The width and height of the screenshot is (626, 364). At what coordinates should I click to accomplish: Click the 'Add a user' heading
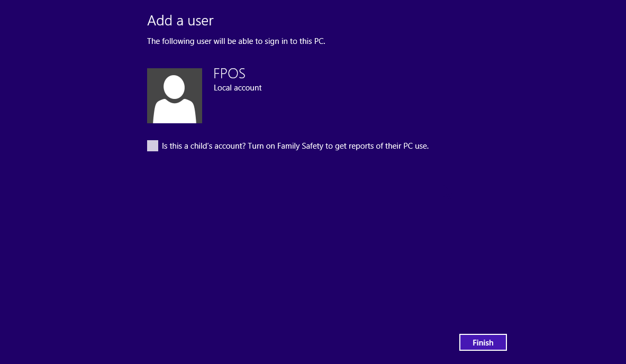(180, 21)
